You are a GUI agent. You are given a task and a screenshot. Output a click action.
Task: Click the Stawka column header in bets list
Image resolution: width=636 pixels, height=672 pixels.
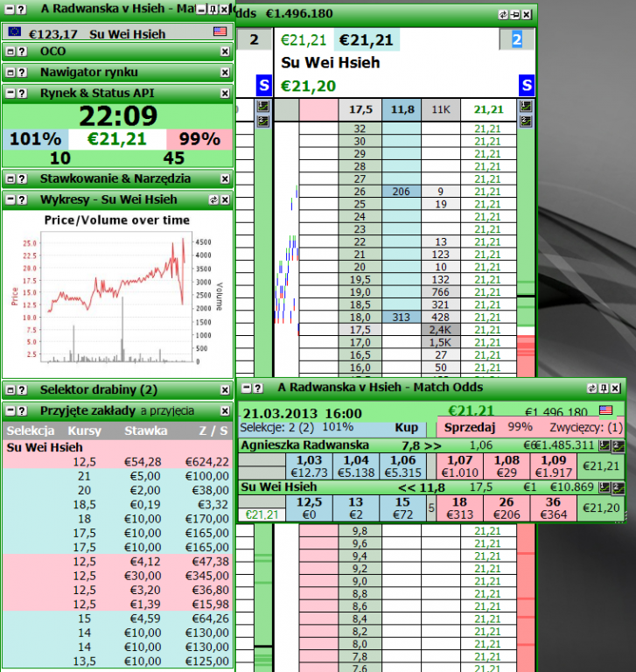tap(146, 430)
